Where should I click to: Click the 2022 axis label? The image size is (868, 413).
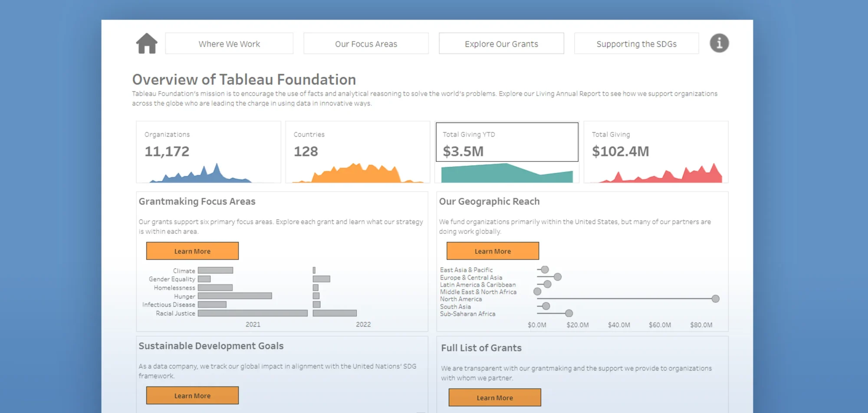click(363, 324)
